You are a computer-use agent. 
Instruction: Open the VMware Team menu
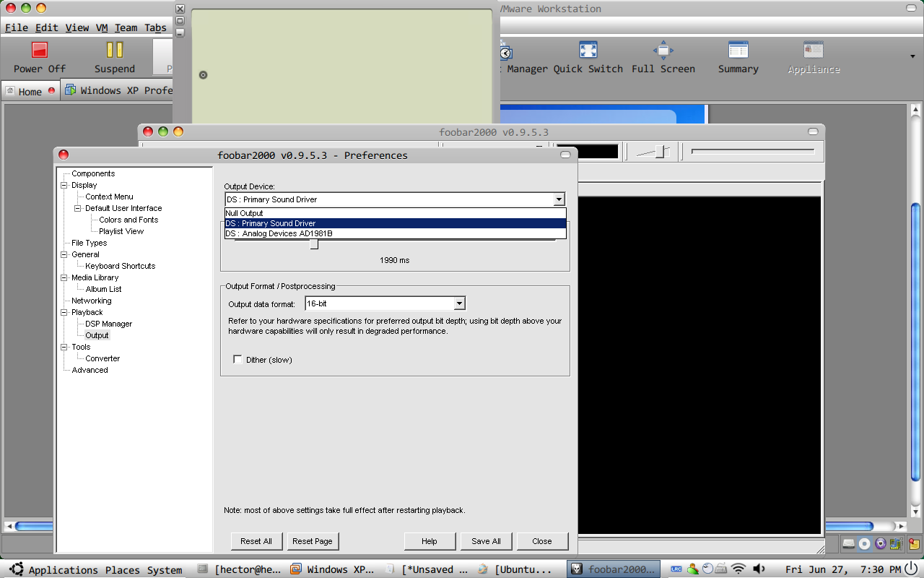pos(126,27)
